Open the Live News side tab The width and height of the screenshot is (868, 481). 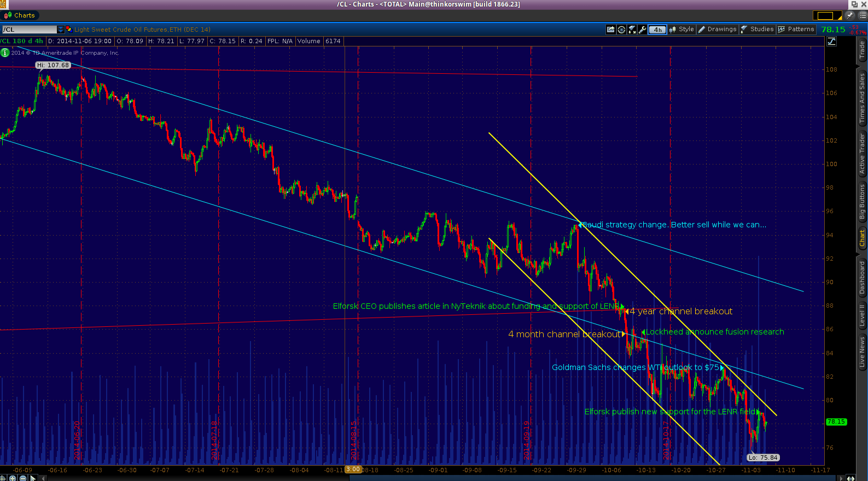863,351
